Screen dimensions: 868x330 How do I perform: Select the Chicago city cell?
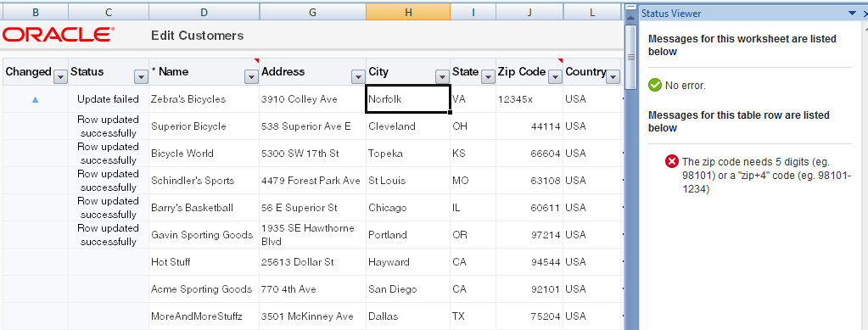click(x=408, y=208)
